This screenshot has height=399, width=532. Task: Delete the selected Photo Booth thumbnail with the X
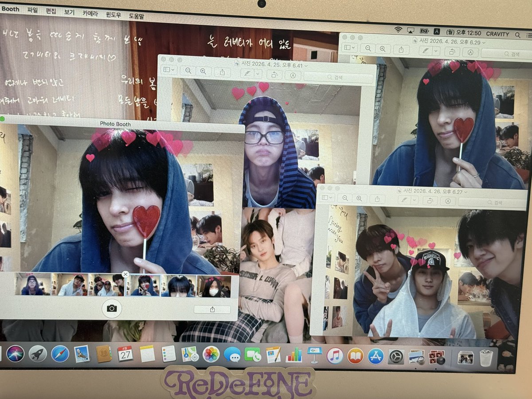coord(125,274)
